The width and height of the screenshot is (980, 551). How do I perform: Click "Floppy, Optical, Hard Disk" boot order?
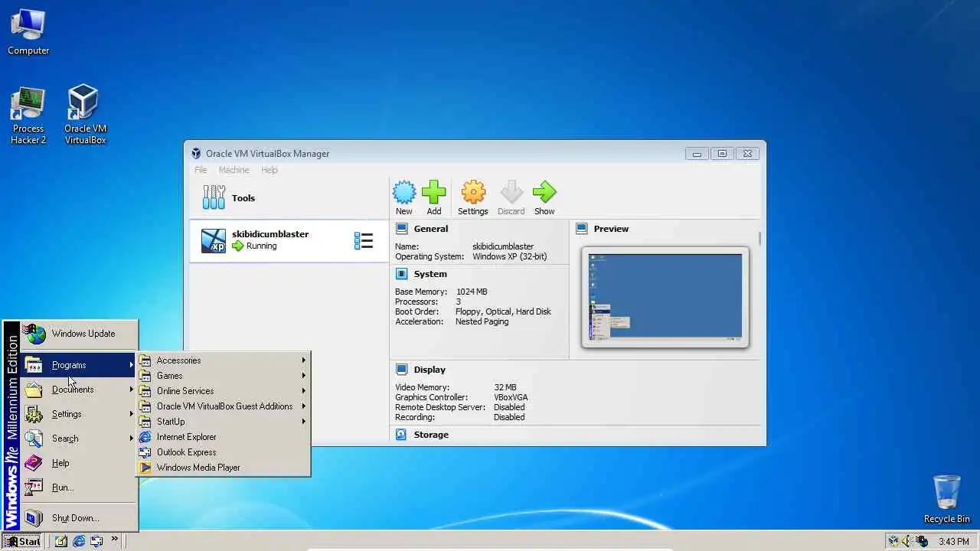[x=503, y=311]
